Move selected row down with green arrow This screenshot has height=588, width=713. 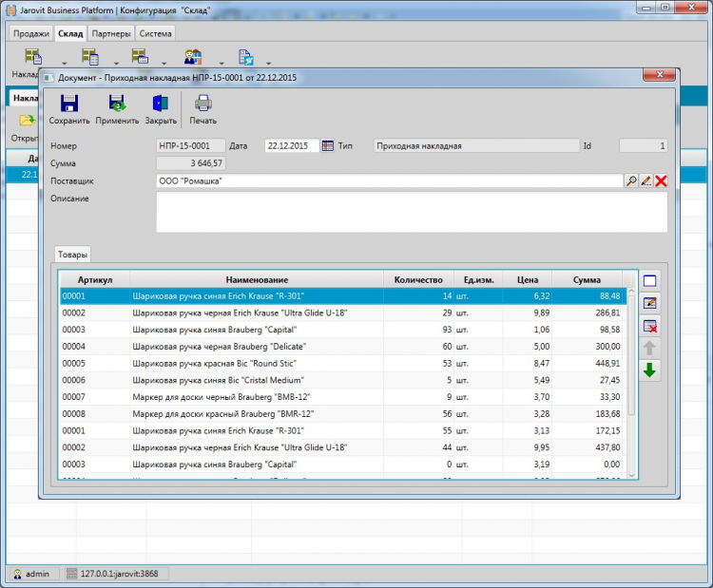click(650, 370)
